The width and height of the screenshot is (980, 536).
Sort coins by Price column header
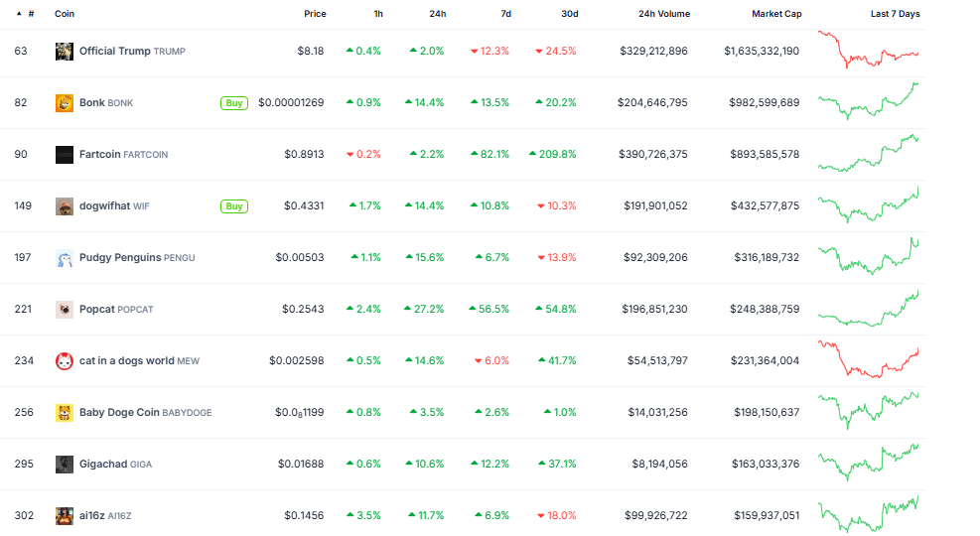315,14
